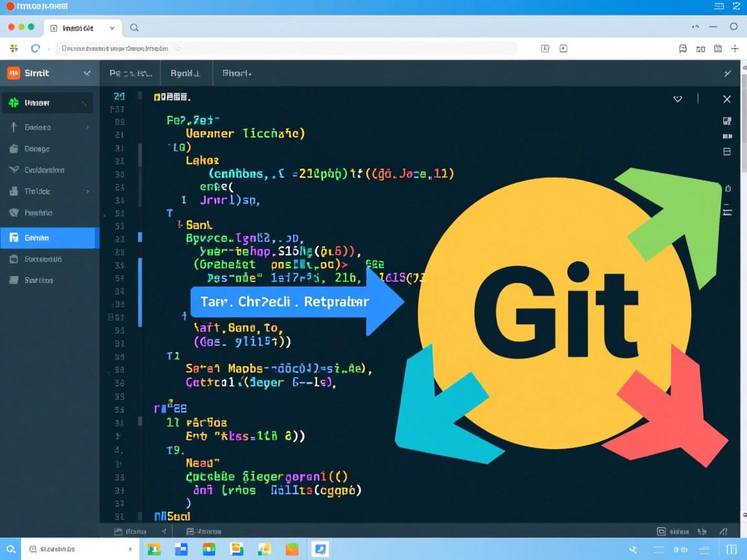Toggle the heart favorite icon above the editor
The image size is (747, 560).
point(678,99)
